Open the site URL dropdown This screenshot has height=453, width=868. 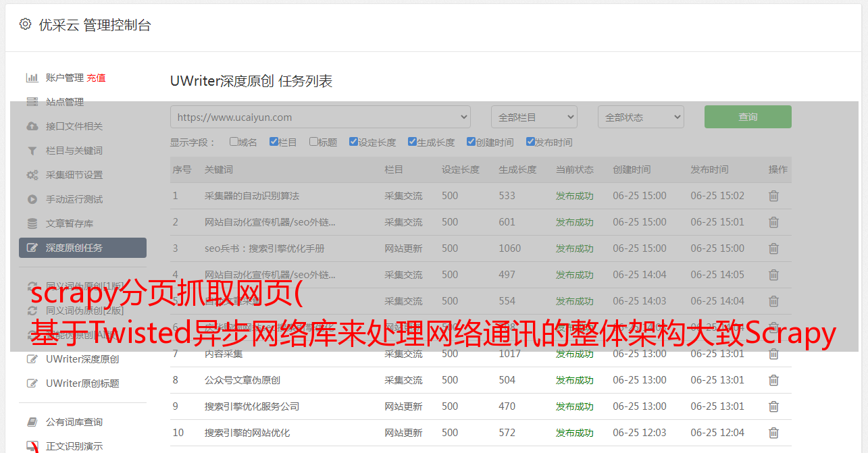(320, 117)
